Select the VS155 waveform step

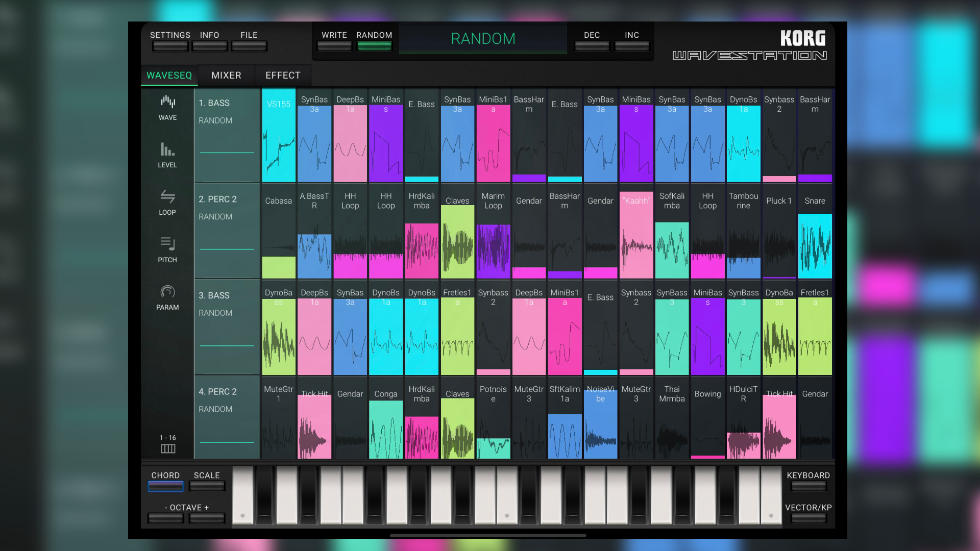(x=279, y=136)
